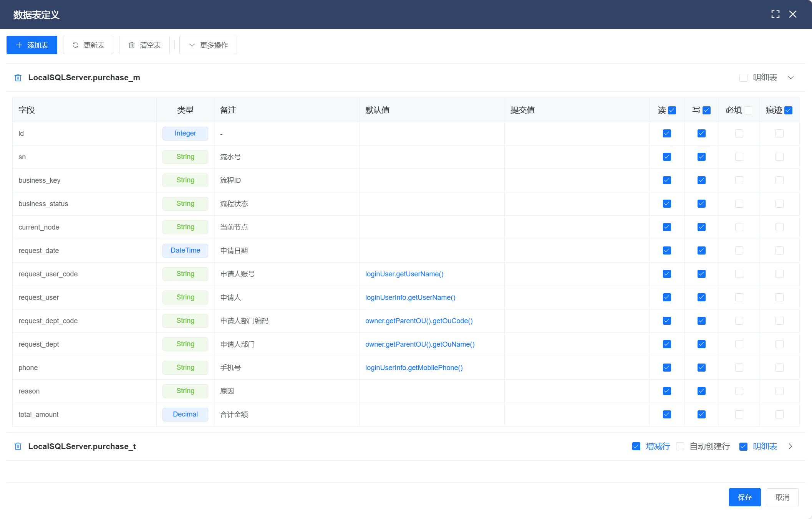Viewport: 812px width, 519px height.
Task: Check the 明细表 checkbox for purchase_m
Action: pos(743,78)
